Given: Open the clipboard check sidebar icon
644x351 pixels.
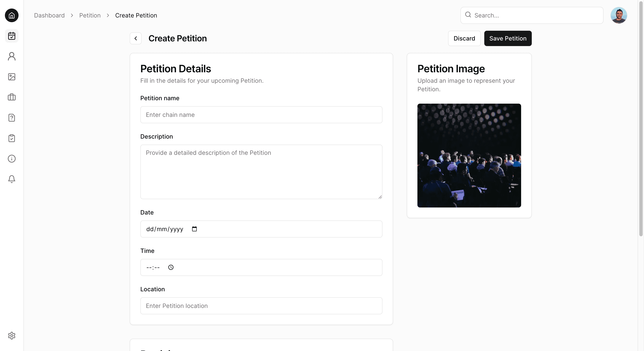Looking at the screenshot, I should click(x=12, y=138).
